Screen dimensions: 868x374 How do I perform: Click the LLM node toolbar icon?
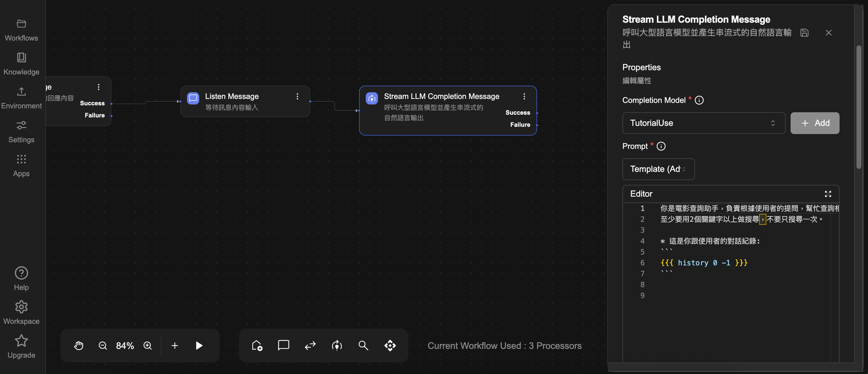click(x=337, y=345)
